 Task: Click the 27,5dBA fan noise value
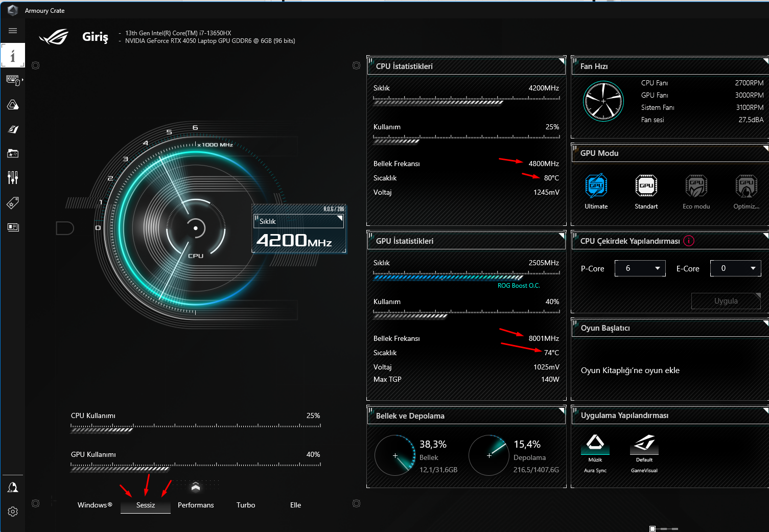(x=751, y=120)
